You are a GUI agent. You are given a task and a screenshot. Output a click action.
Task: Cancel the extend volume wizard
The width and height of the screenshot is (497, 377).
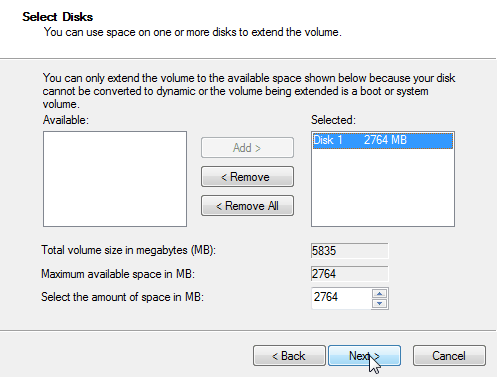click(449, 356)
